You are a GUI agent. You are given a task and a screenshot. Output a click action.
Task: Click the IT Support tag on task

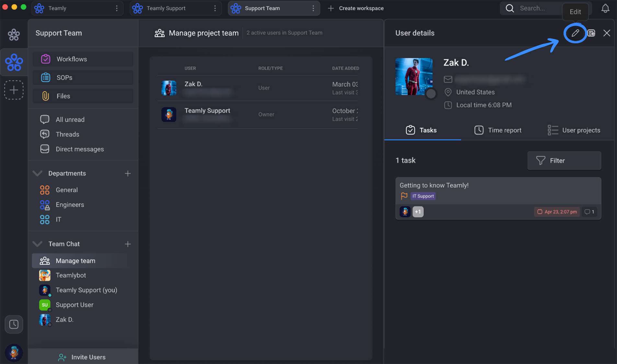coord(423,196)
